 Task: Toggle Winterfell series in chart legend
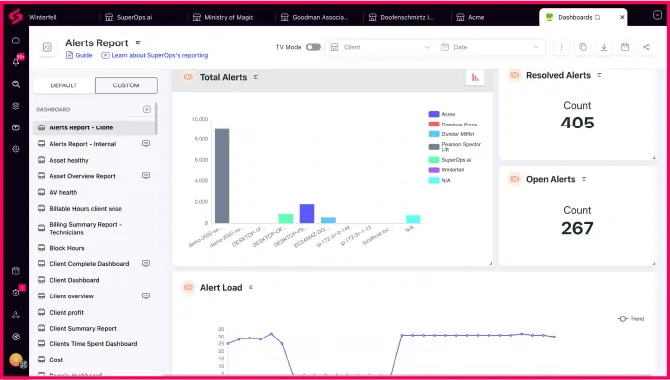447,170
